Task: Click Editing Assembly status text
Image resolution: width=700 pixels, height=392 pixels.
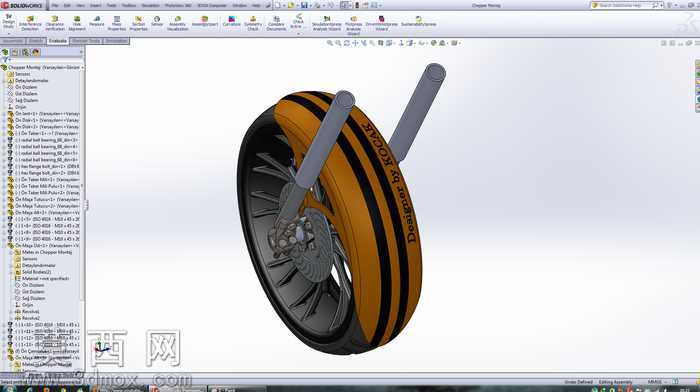Action: [x=615, y=382]
